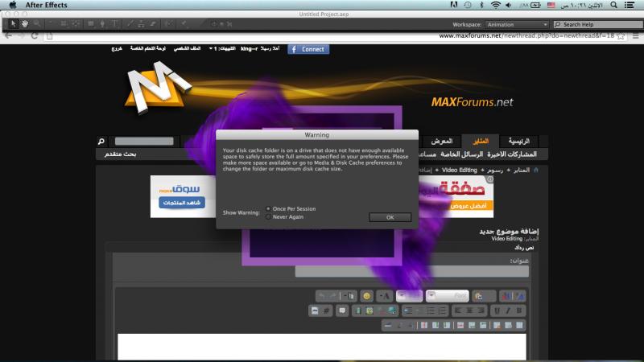Wrap code tags with the hash icon
The width and height of the screenshot is (644, 362).
(326, 311)
